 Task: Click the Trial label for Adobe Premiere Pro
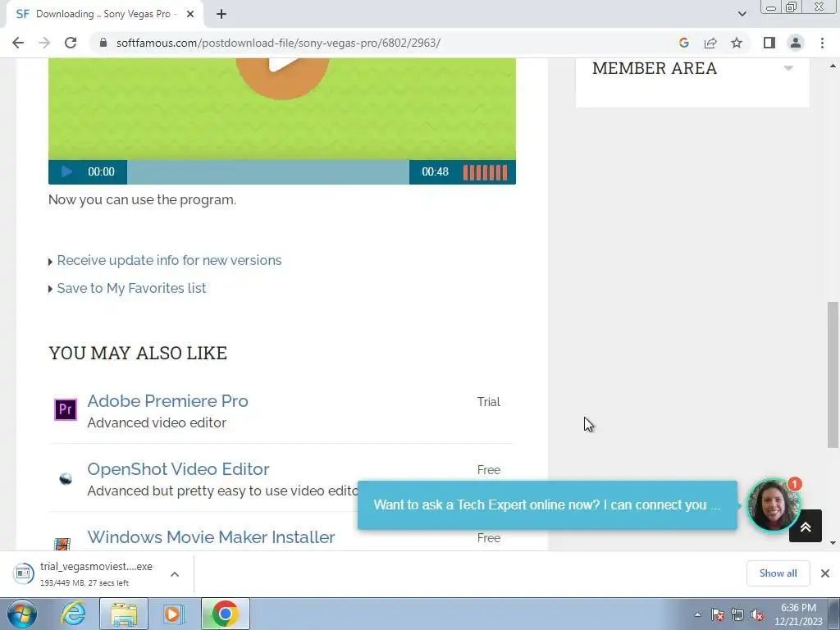(489, 402)
